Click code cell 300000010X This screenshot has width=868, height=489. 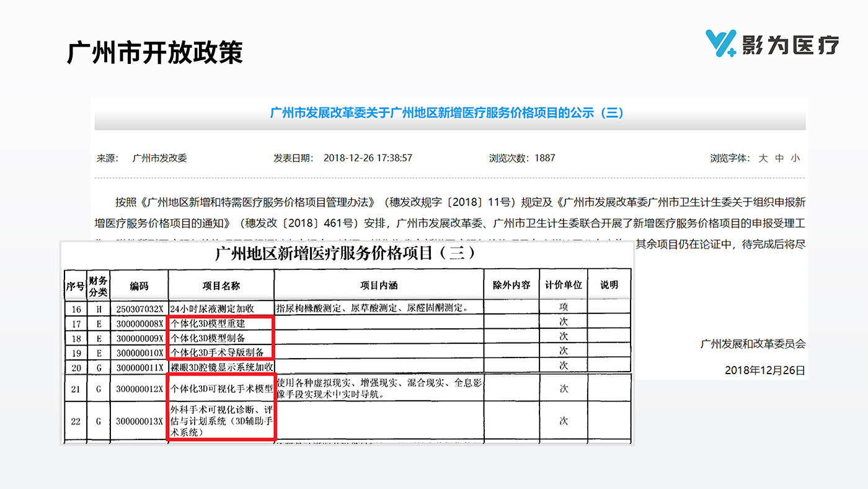tap(139, 353)
